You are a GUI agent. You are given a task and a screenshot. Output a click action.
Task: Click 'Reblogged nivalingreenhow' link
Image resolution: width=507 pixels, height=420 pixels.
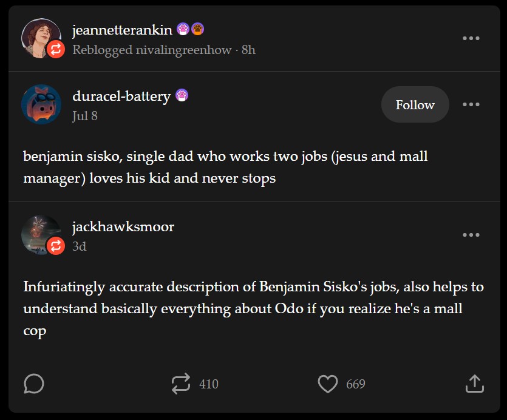coord(152,50)
